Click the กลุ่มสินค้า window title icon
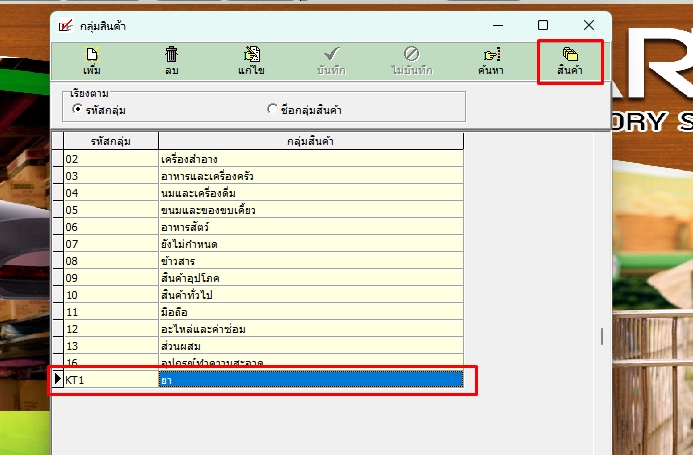 point(66,26)
